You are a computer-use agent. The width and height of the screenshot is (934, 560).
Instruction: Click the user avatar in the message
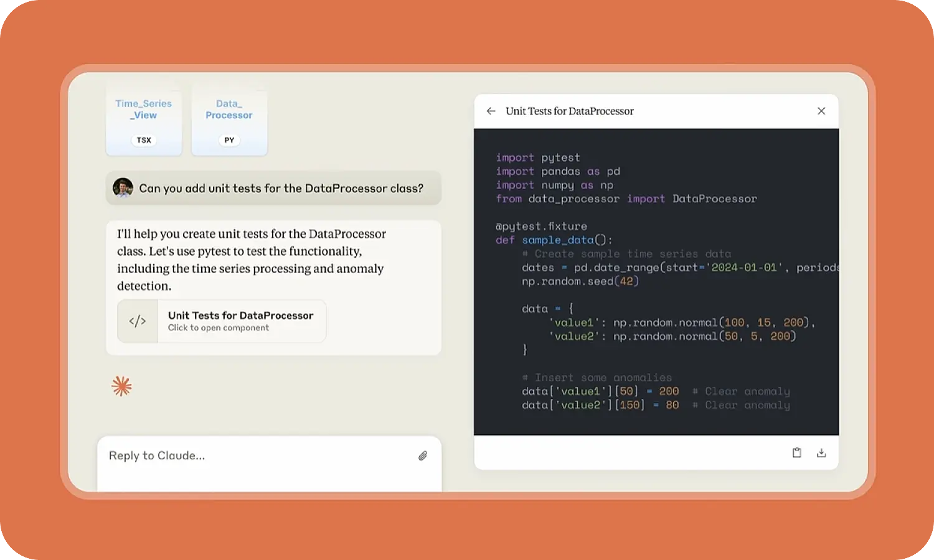(x=123, y=188)
